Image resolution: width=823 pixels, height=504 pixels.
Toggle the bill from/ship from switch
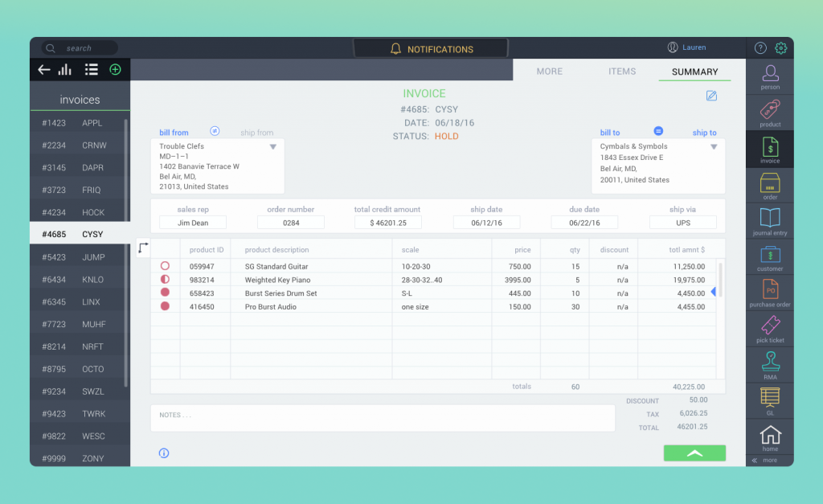click(215, 131)
